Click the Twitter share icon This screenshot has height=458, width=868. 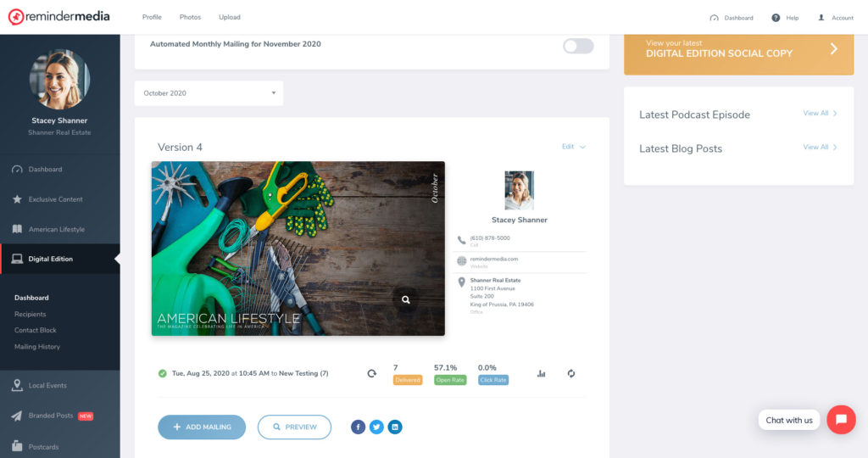click(376, 427)
